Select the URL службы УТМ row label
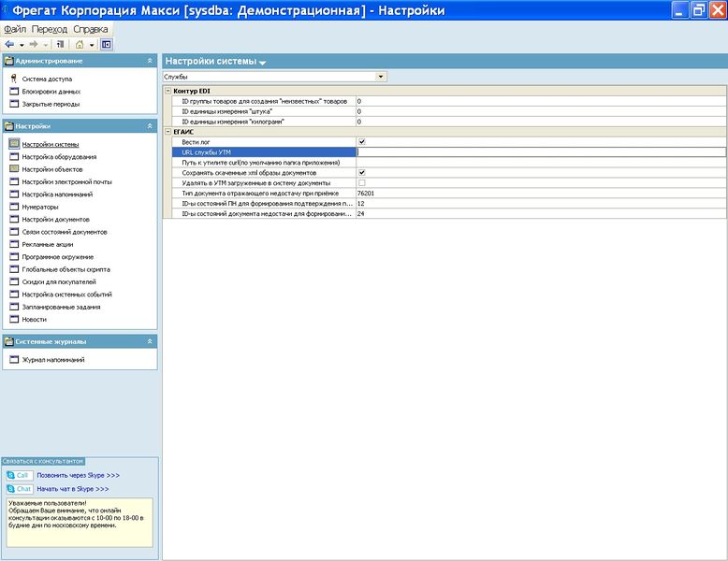Image resolution: width=728 pixels, height=561 pixels. pos(264,152)
